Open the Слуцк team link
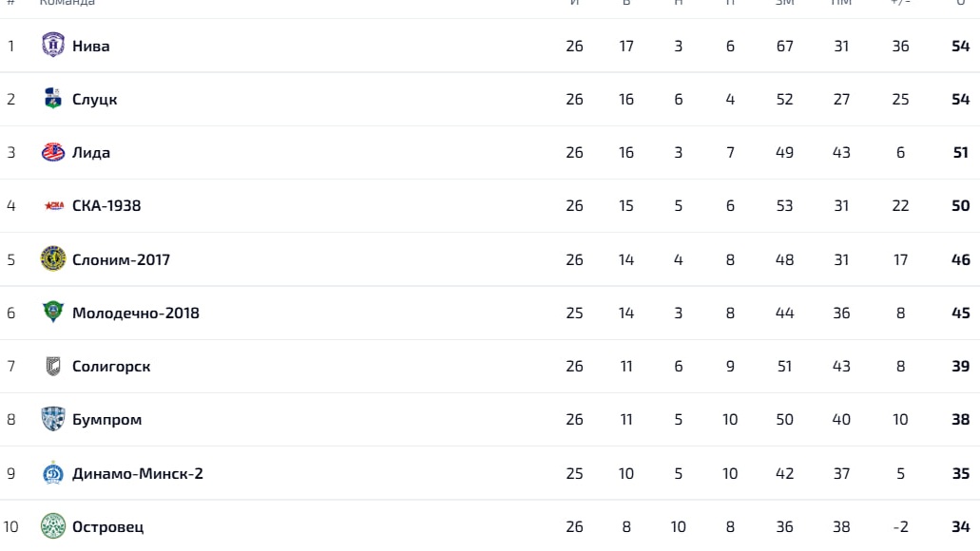 pyautogui.click(x=95, y=100)
